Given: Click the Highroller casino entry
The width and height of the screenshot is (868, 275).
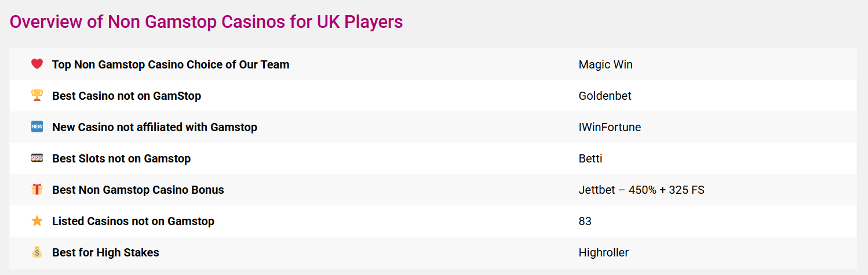Looking at the screenshot, I should pos(603,252).
